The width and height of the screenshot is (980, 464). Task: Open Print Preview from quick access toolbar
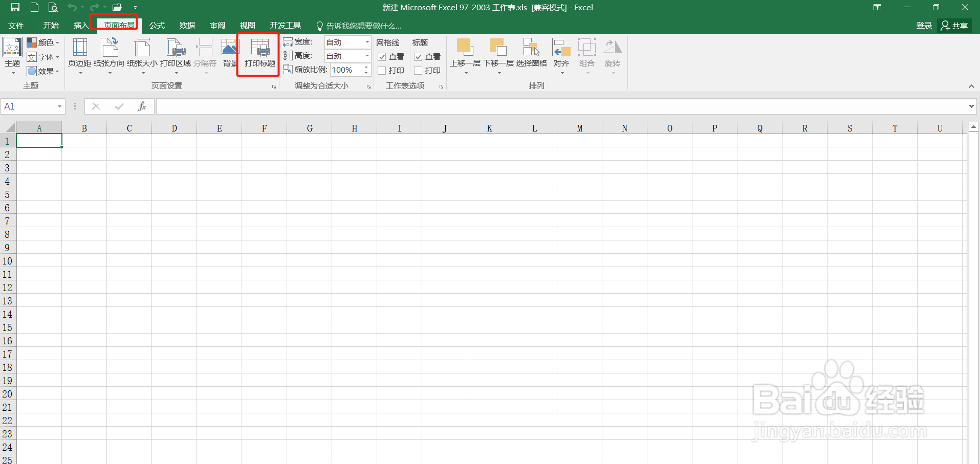pyautogui.click(x=53, y=7)
